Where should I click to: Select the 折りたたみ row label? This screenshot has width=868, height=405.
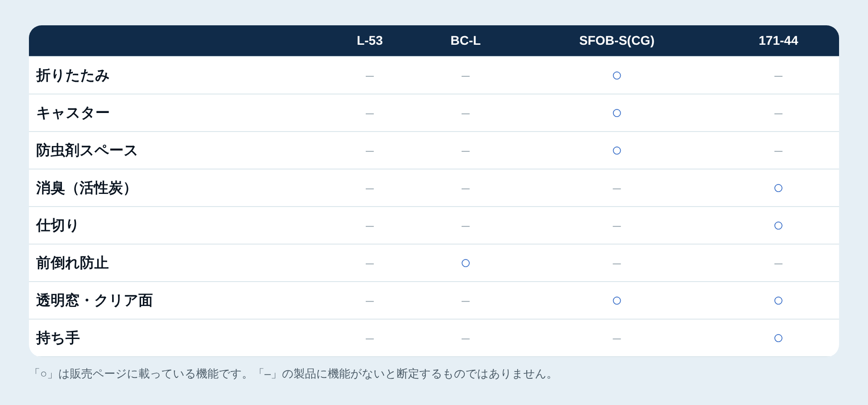click(73, 75)
